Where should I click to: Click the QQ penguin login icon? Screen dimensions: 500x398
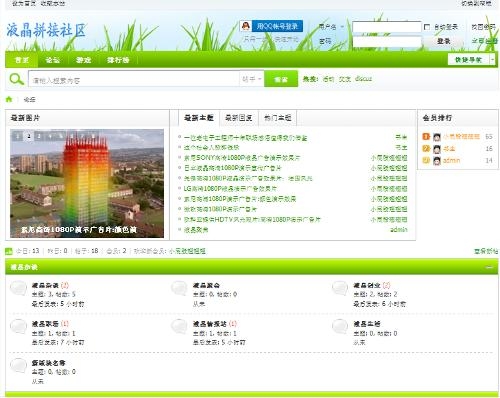coord(246,26)
